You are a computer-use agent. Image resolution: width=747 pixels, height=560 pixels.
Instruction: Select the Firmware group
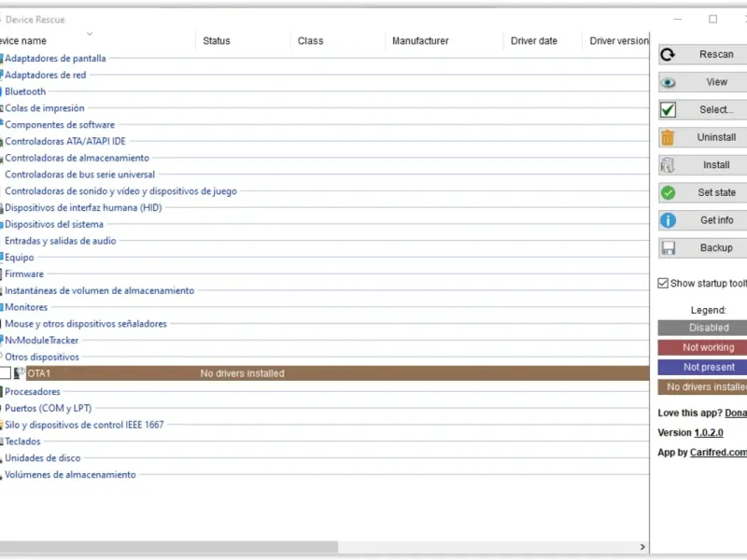(x=24, y=274)
